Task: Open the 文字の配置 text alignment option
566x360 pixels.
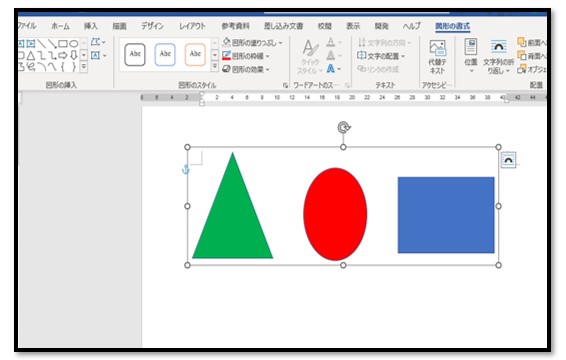Action: pyautogui.click(x=381, y=56)
